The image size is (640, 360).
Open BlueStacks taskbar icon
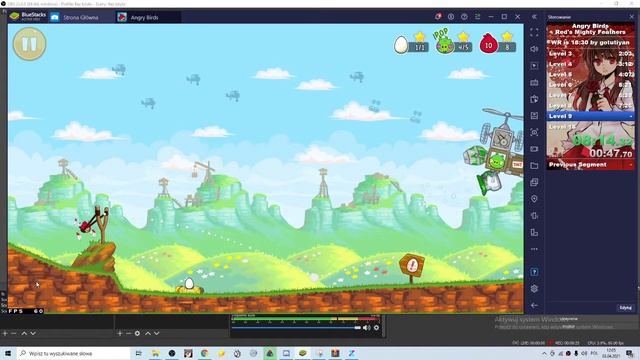302,353
